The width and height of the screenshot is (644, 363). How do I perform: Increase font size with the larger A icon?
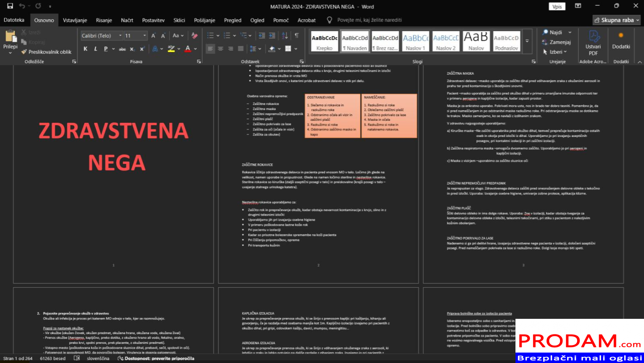tap(153, 36)
